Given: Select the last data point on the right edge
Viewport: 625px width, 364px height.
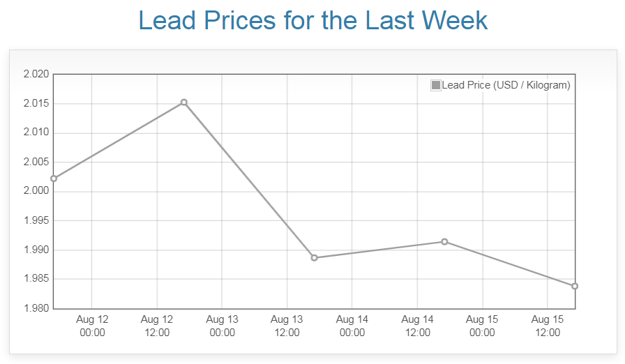Looking at the screenshot, I should click(575, 286).
